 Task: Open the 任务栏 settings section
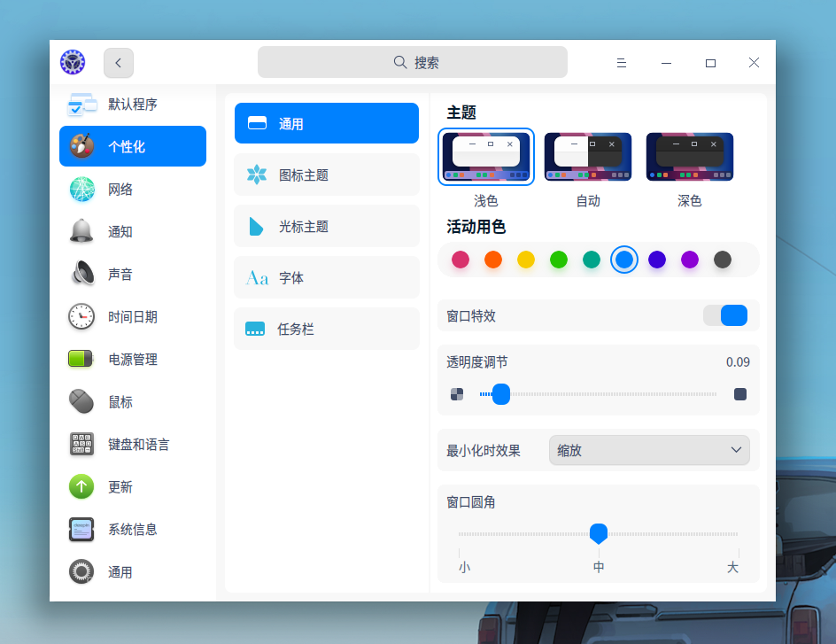[326, 329]
